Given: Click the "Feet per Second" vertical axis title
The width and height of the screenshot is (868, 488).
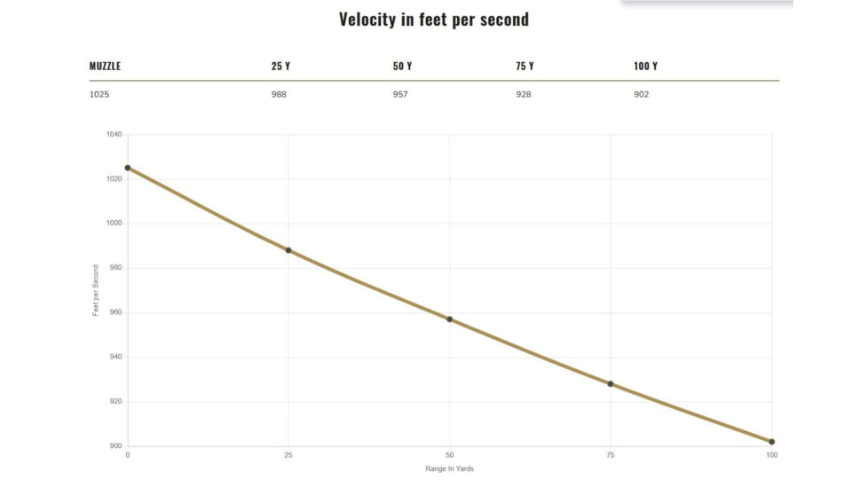Looking at the screenshot, I should point(96,290).
